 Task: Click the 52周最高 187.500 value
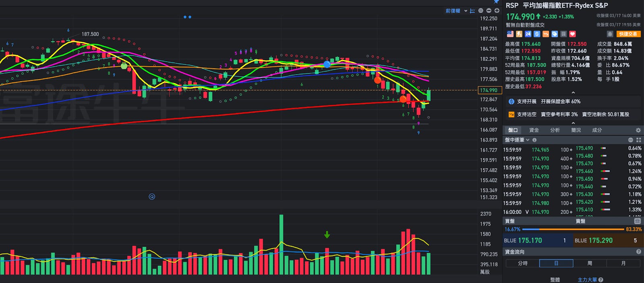[x=536, y=65]
